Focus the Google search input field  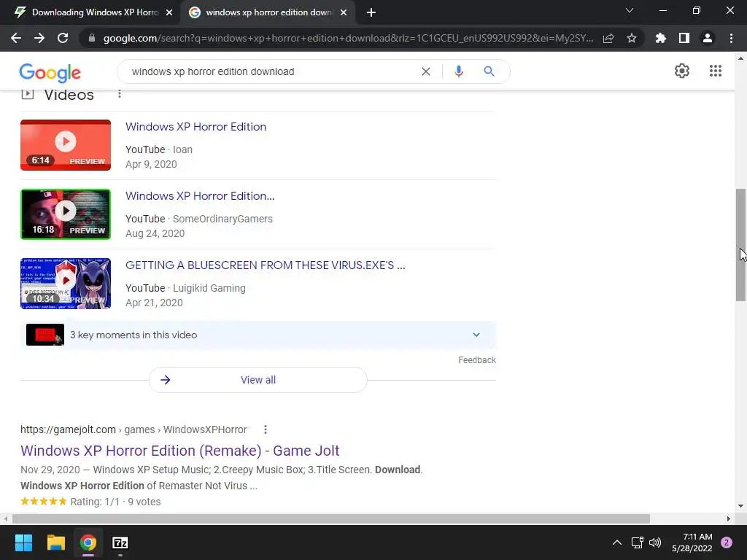(271, 71)
